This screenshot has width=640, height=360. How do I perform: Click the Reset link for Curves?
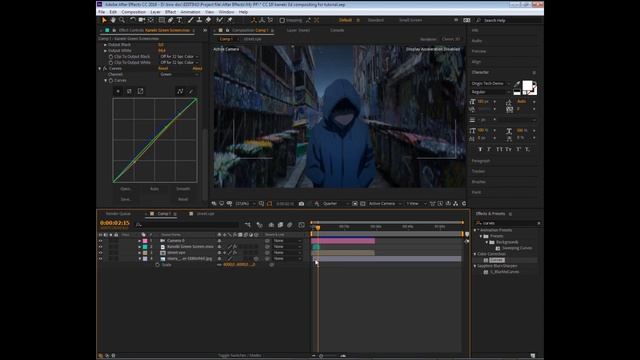(x=163, y=69)
